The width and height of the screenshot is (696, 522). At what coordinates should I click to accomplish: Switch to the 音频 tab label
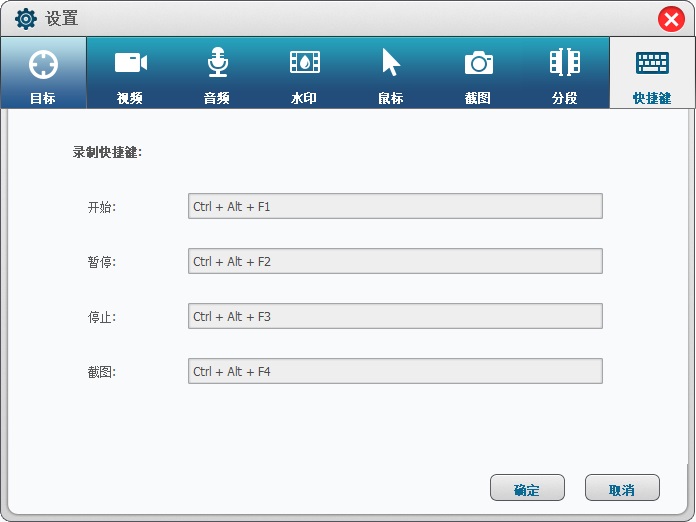[x=217, y=98]
